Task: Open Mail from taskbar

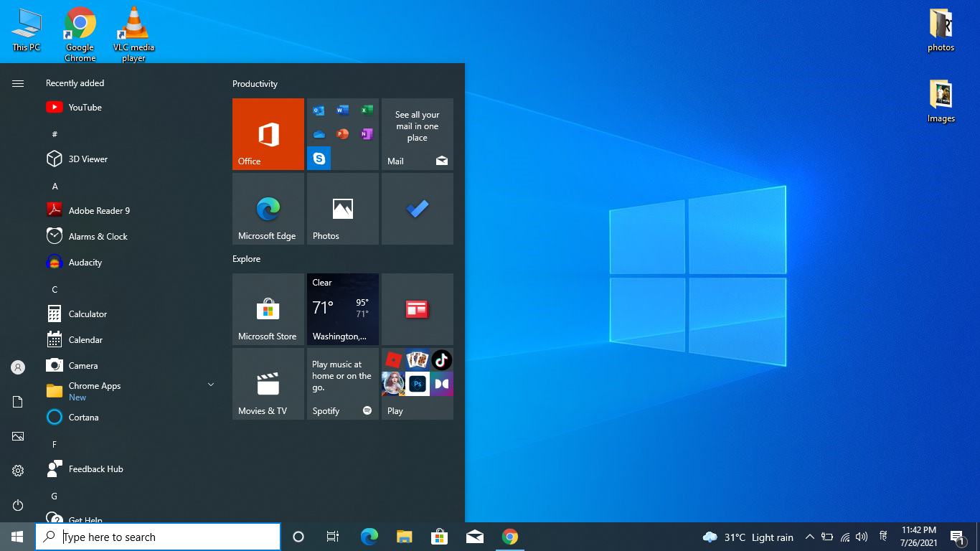Action: [x=474, y=537]
